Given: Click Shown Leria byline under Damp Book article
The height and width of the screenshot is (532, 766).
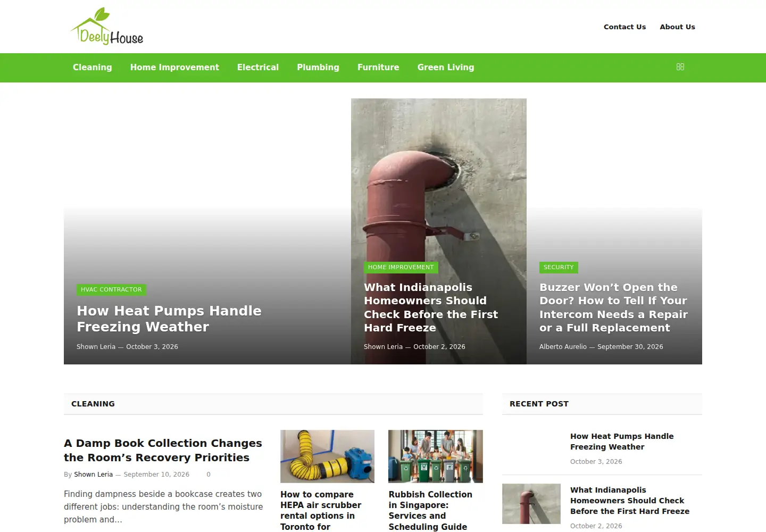Looking at the screenshot, I should [93, 475].
